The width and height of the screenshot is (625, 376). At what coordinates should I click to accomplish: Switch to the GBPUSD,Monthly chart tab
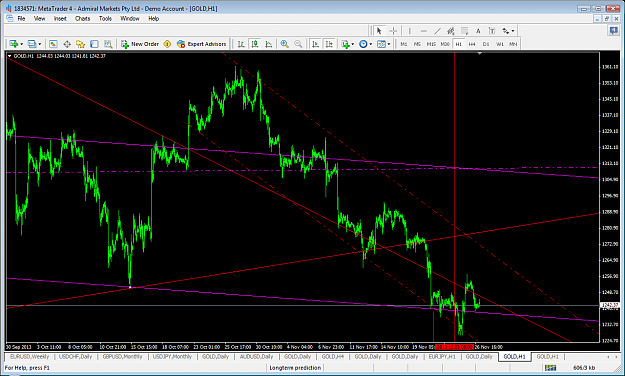[122, 356]
